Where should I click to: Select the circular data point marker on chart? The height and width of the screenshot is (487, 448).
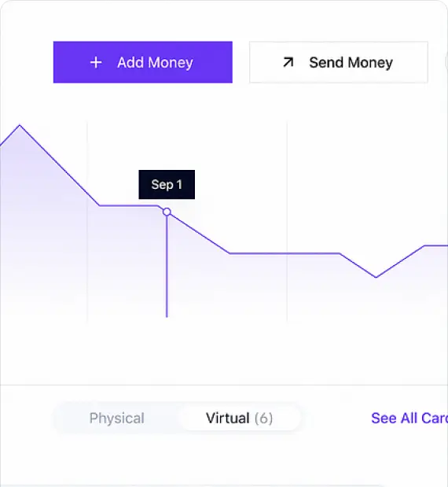coord(167,212)
